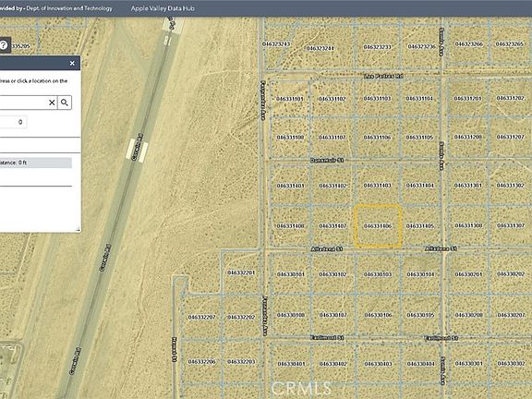The width and height of the screenshot is (532, 399).
Task: Select parcel 046331405 on the map
Action: tap(420, 226)
